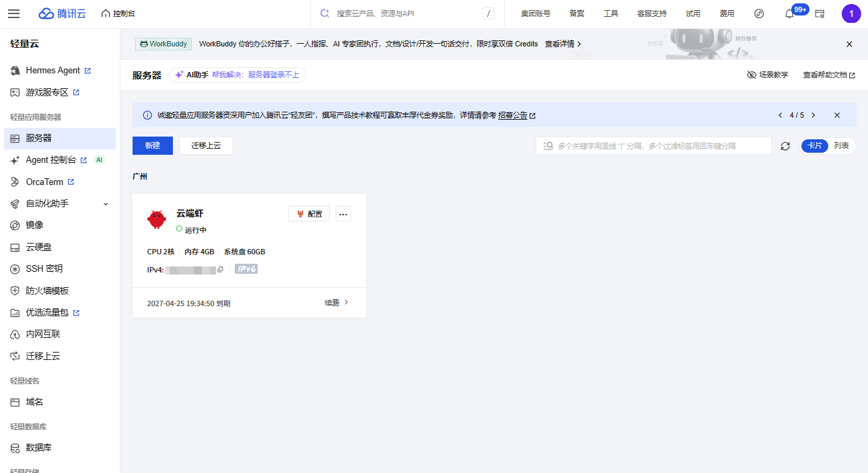Open the more options ellipsis on 云端虾 card

343,214
